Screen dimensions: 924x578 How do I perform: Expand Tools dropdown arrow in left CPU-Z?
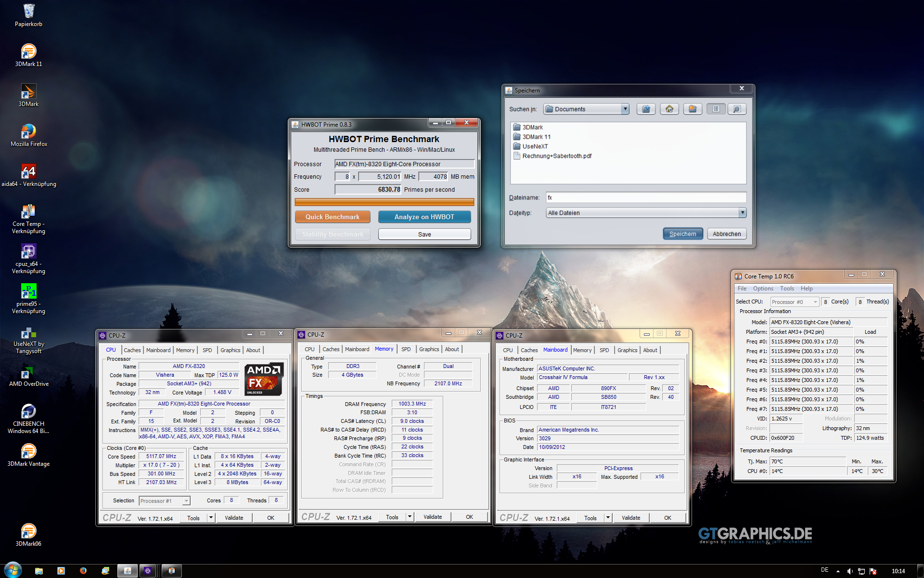210,518
